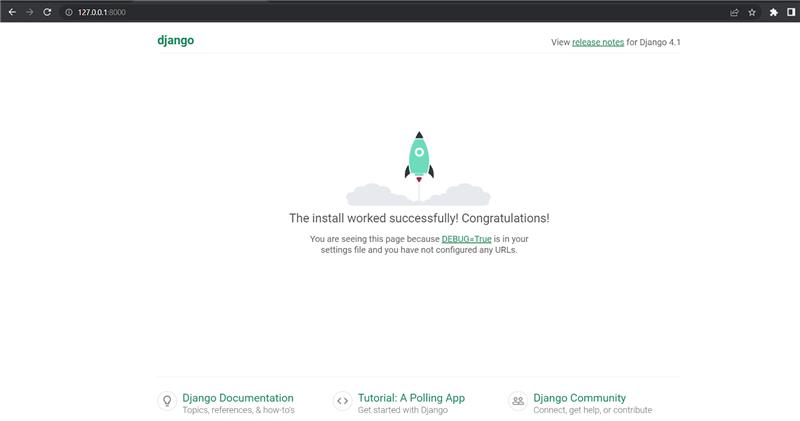Click the django logo in the header
This screenshot has height=421, width=800.
click(x=175, y=41)
